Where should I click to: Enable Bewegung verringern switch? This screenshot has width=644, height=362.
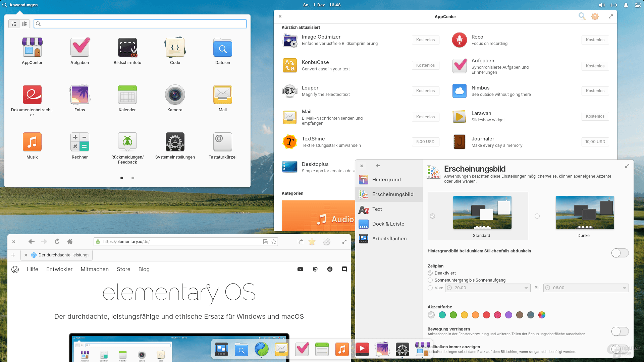[620, 331]
